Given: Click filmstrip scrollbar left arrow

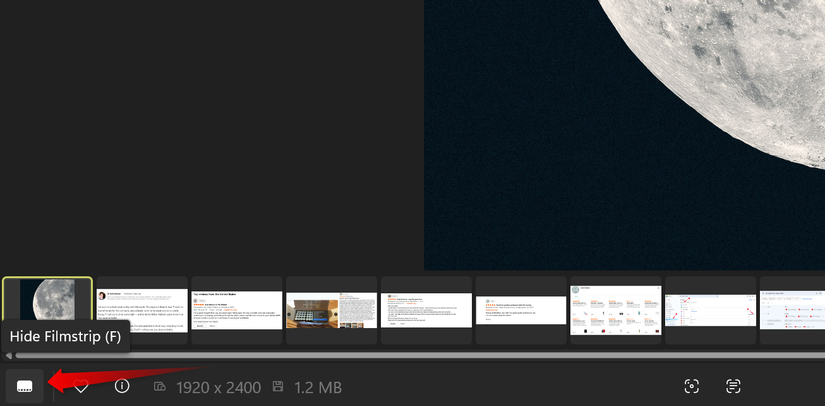Looking at the screenshot, I should pos(8,356).
